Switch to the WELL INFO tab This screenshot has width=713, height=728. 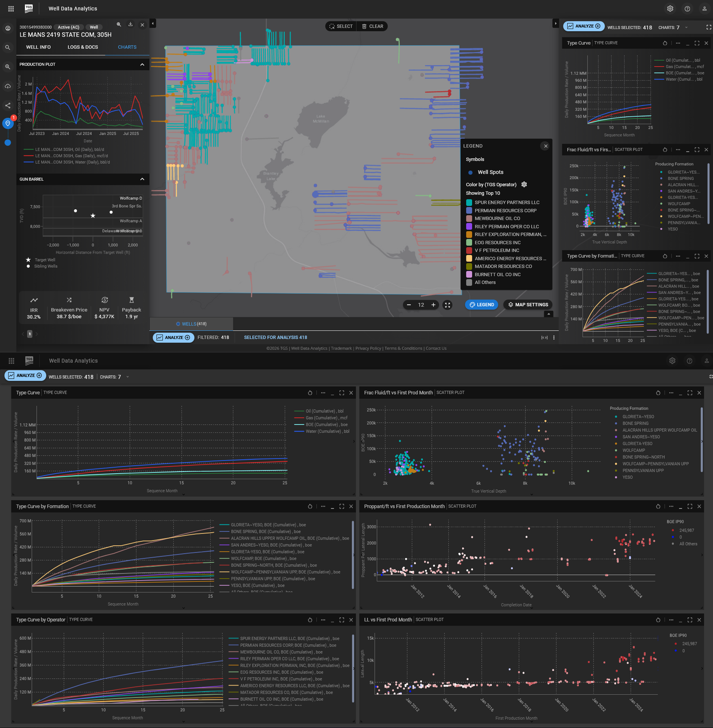(38, 47)
